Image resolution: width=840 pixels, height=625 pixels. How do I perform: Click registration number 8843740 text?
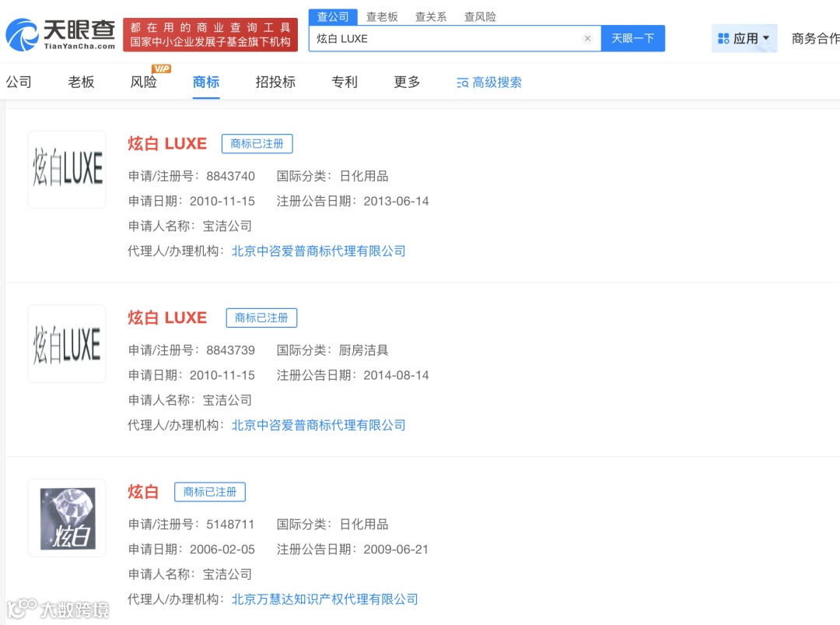pos(230,176)
